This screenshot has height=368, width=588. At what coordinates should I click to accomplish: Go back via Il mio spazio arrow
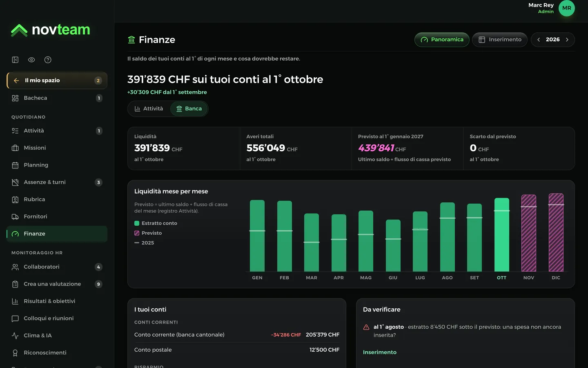coord(16,81)
